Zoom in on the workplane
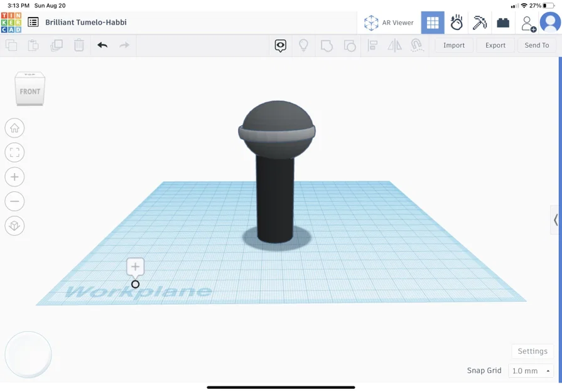 pos(14,177)
